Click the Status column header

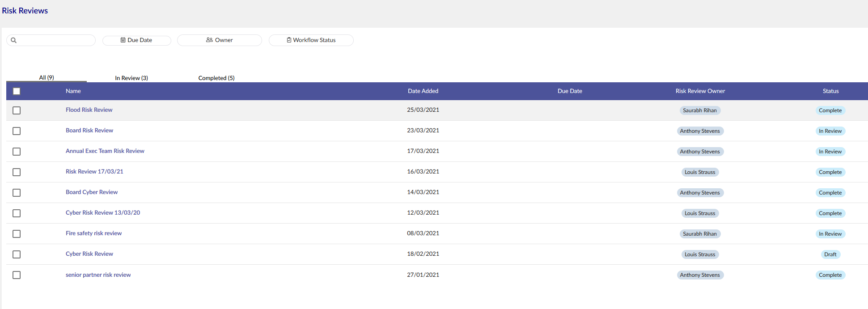click(830, 91)
